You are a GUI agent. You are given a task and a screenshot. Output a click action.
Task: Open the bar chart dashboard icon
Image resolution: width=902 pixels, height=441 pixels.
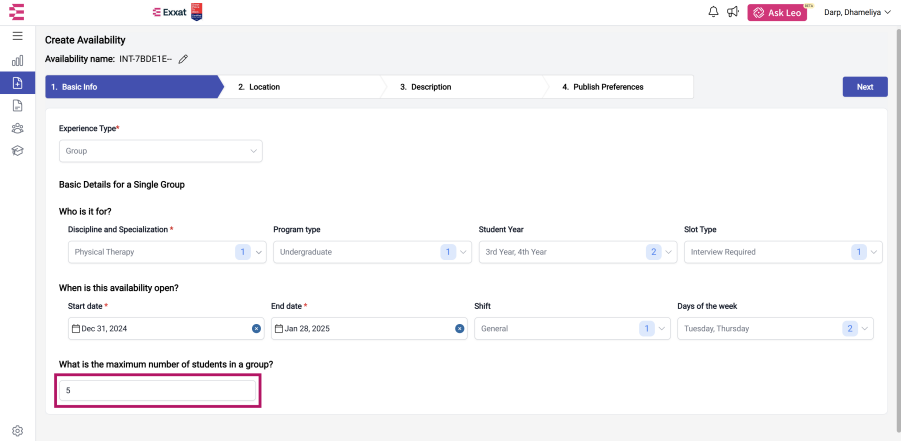coord(17,60)
